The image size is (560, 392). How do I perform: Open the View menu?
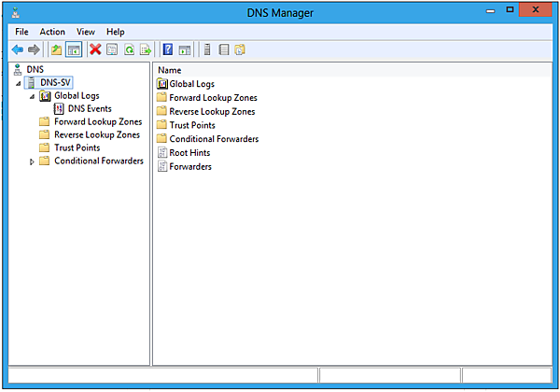pyautogui.click(x=86, y=32)
